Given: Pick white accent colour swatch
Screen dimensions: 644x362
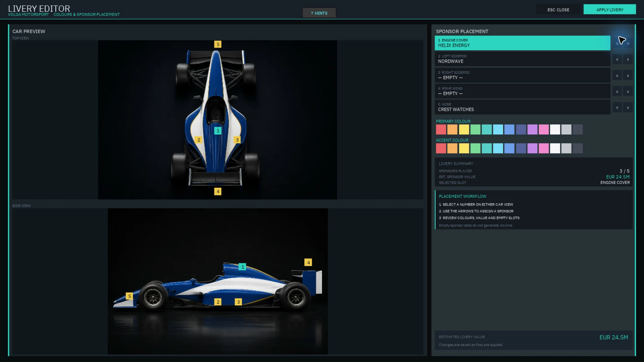Looking at the screenshot, I should click(555, 148).
